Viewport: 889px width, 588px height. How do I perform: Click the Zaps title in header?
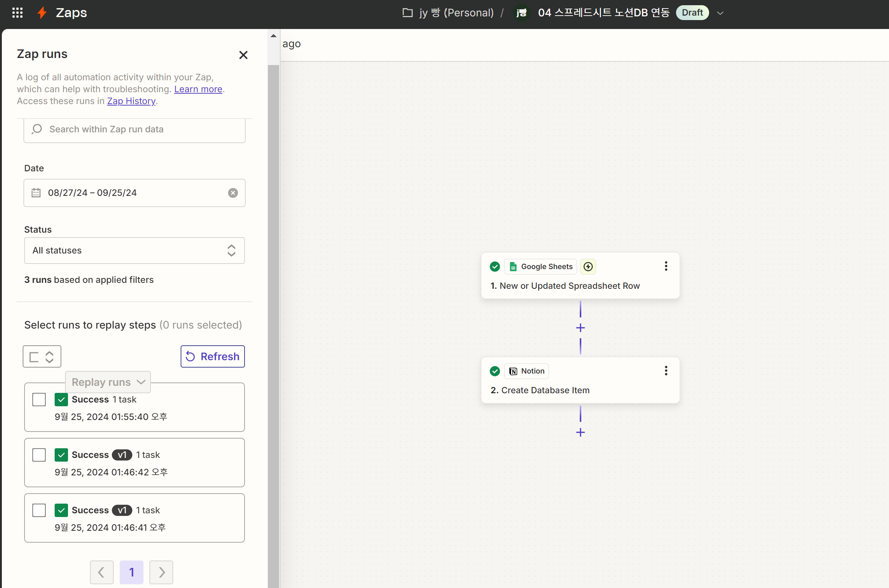point(71,13)
